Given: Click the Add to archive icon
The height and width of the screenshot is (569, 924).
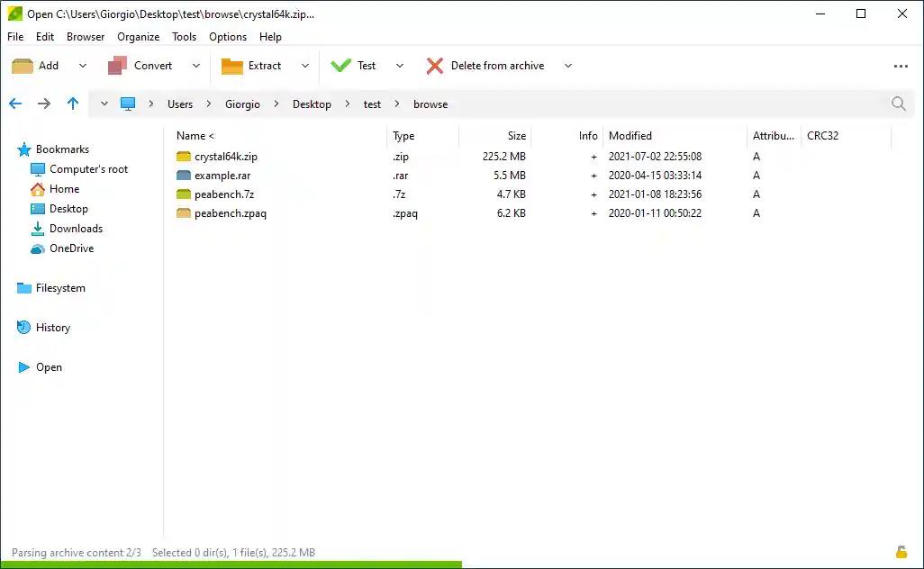Looking at the screenshot, I should coord(22,65).
